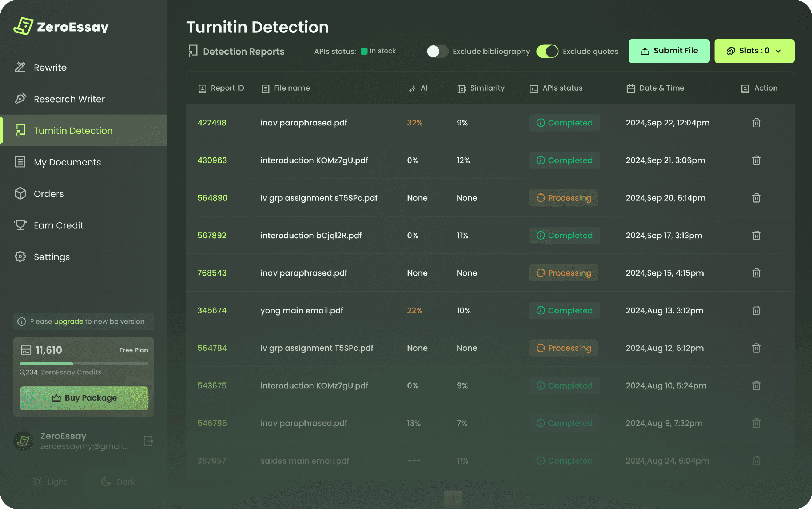Delete report 546786 with trash icon
The image size is (812, 509).
click(756, 423)
